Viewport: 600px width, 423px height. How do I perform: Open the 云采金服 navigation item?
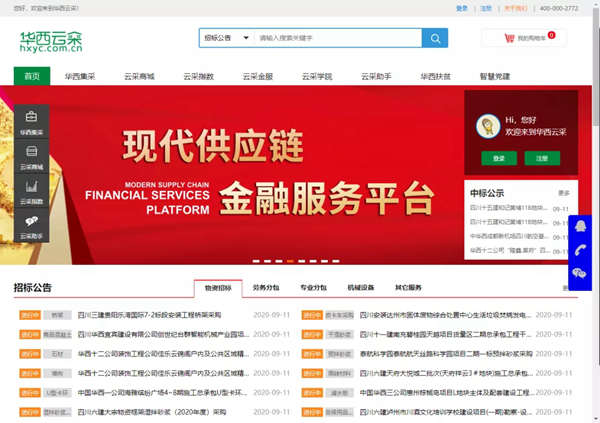click(x=258, y=76)
